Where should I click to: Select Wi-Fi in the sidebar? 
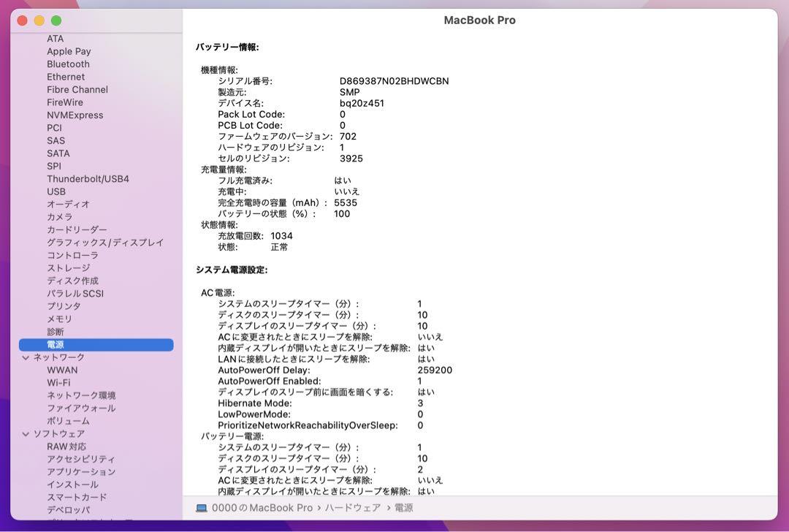[59, 383]
